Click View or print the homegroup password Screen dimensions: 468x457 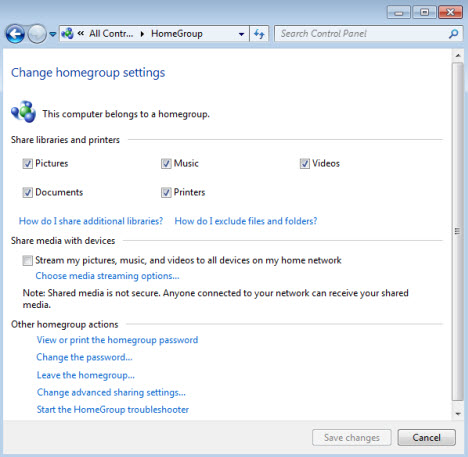coord(117,340)
